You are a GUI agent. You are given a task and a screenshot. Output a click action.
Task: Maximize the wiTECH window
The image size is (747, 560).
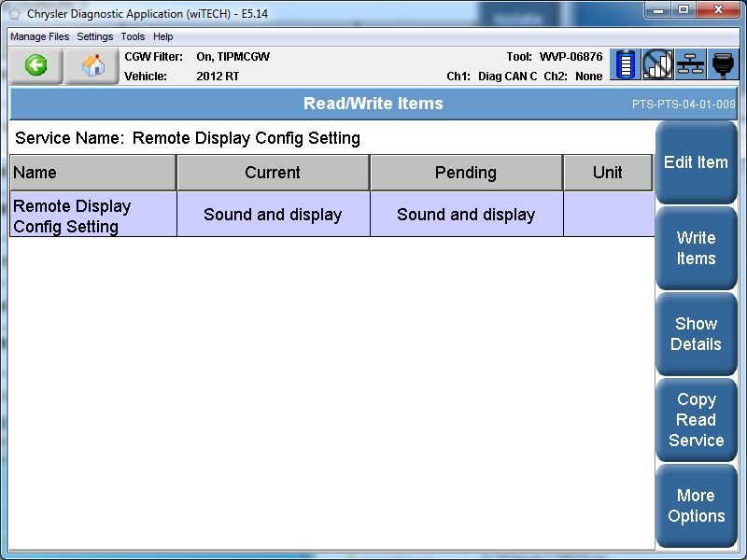684,10
